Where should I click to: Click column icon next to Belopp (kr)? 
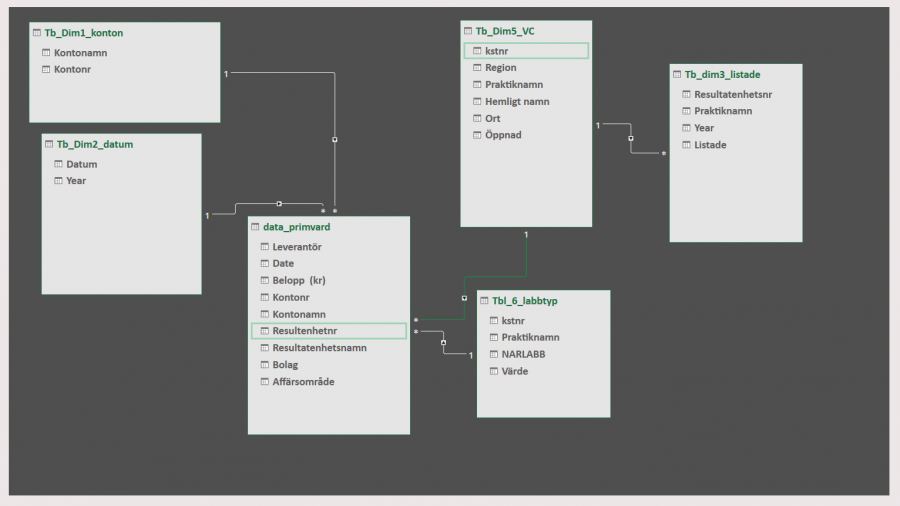coord(265,281)
